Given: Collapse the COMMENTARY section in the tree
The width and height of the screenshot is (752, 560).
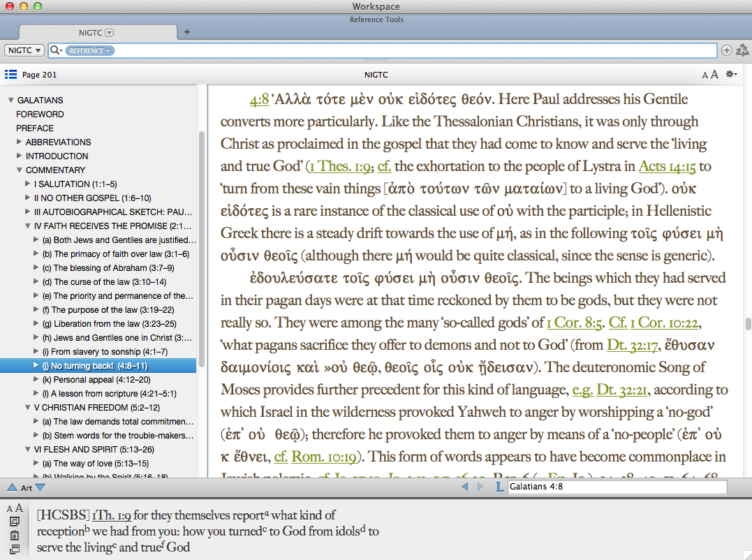Looking at the screenshot, I should tap(20, 170).
